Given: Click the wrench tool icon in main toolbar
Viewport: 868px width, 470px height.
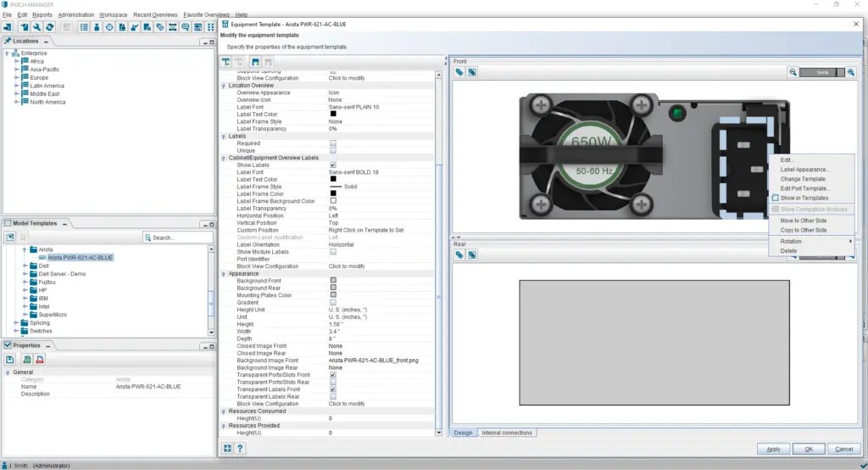Looking at the screenshot, I should [36, 26].
